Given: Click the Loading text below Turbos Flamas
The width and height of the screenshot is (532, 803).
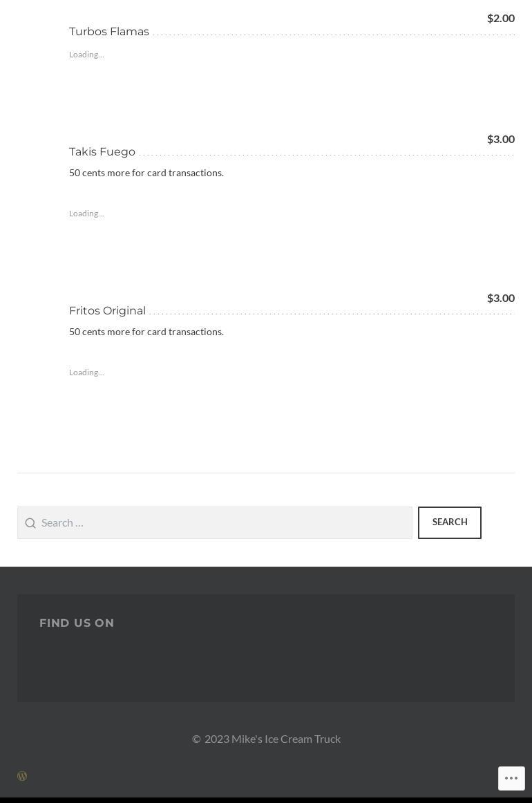Looking at the screenshot, I should tap(86, 55).
